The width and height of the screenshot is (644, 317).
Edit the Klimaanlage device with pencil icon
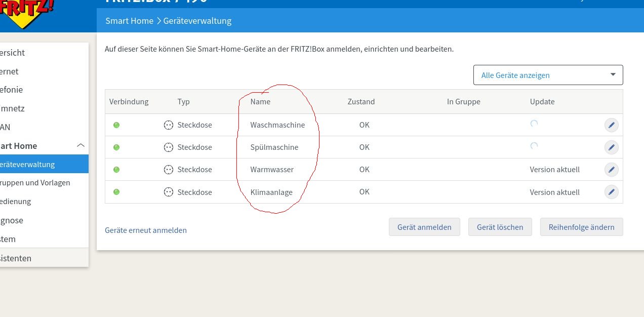pos(611,192)
